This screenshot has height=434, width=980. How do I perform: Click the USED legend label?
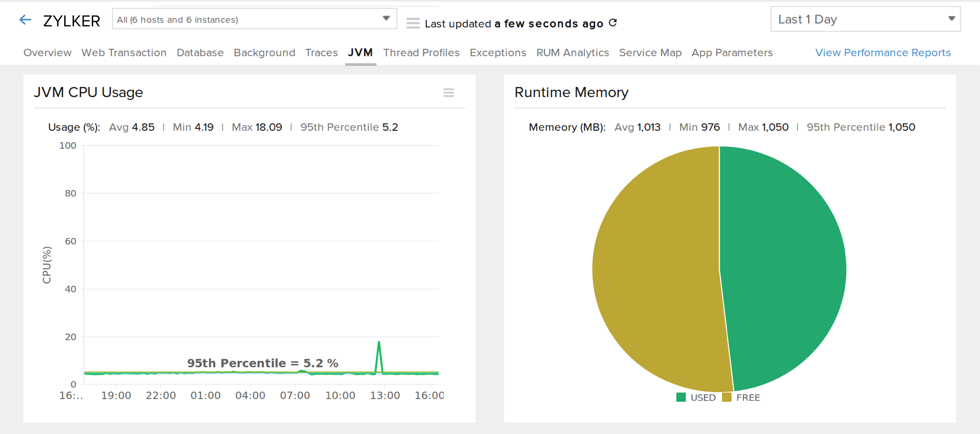(703, 398)
